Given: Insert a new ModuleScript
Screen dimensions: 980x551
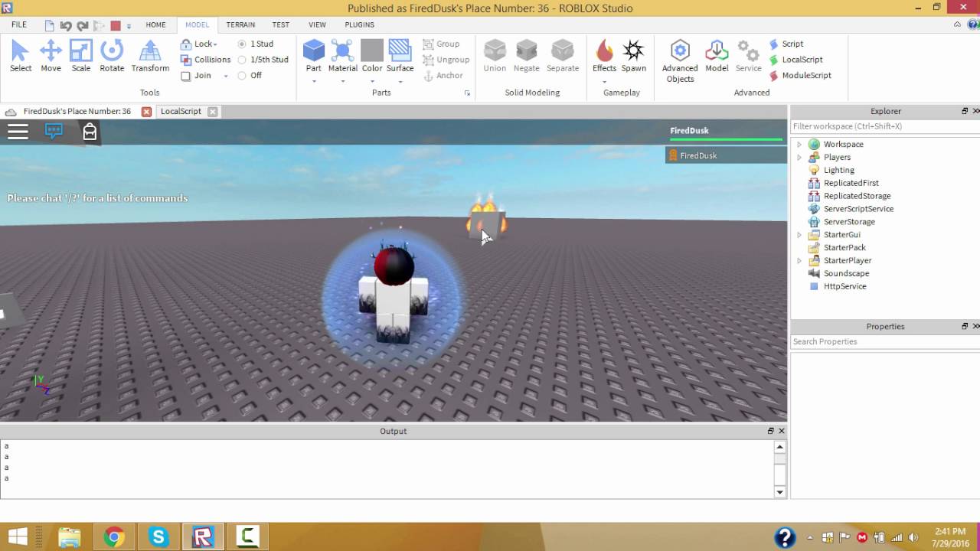Looking at the screenshot, I should point(800,75).
